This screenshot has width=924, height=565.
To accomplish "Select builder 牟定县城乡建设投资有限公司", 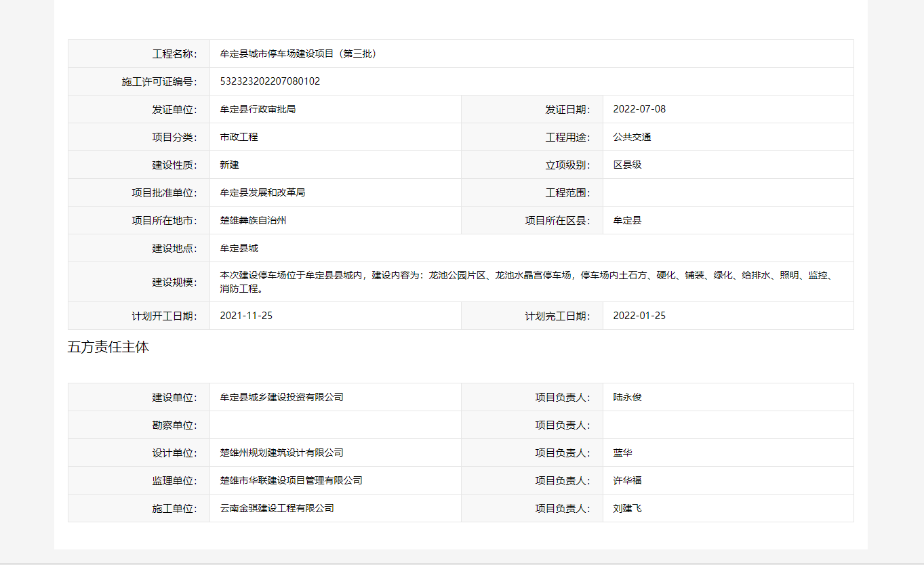I will point(281,397).
